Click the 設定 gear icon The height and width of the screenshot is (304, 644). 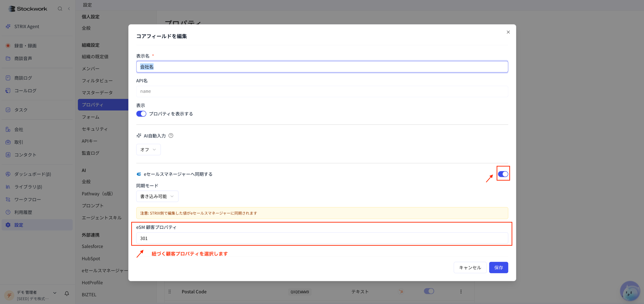[x=8, y=225]
